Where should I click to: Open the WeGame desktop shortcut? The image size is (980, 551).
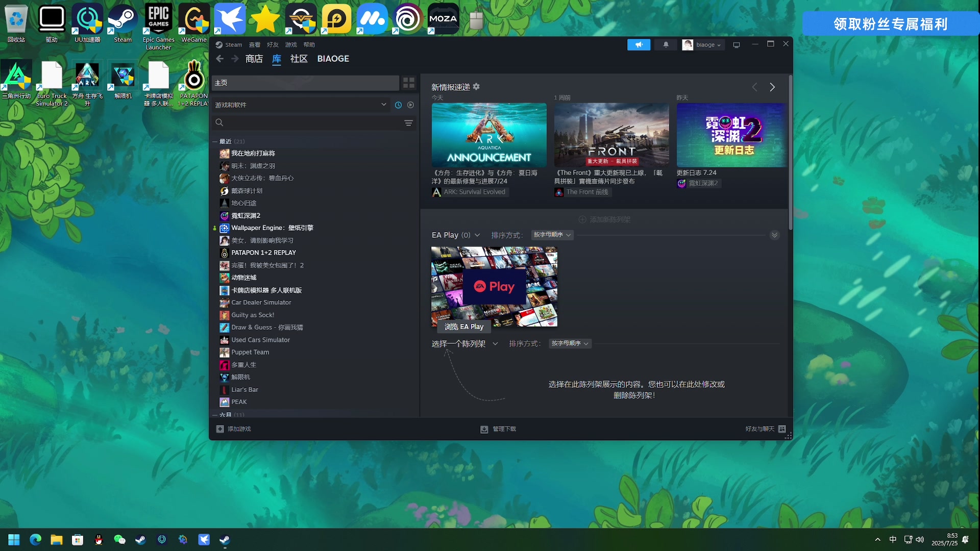click(x=194, y=23)
